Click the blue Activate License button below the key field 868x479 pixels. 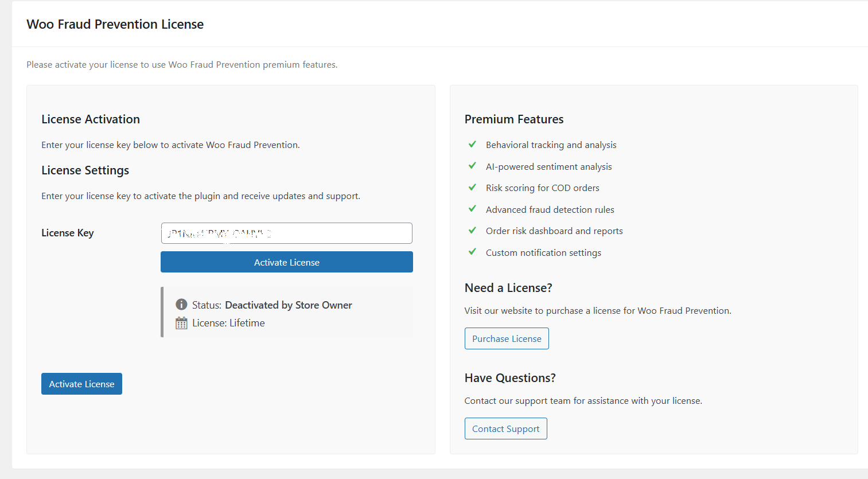tap(286, 262)
